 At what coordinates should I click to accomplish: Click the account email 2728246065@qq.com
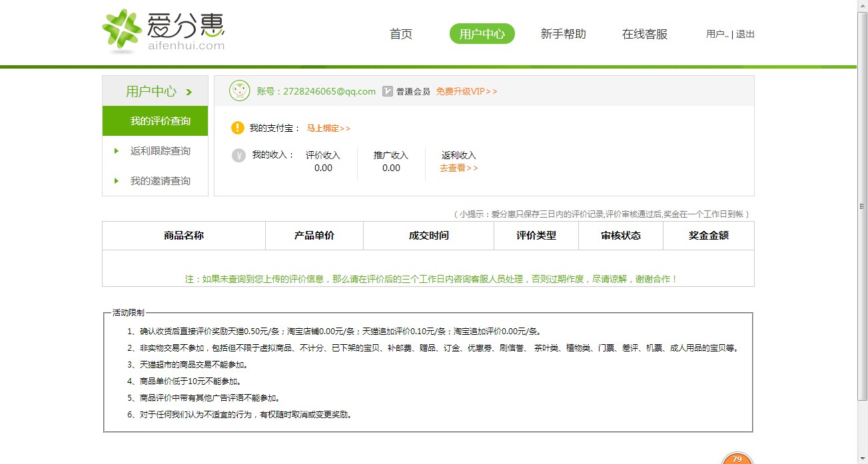pos(330,91)
